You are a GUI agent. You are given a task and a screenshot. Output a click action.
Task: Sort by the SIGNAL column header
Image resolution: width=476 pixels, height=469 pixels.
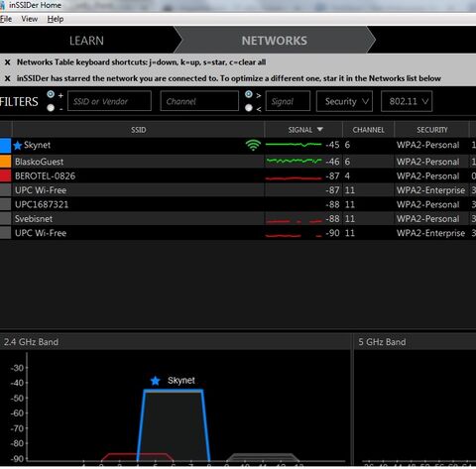tap(303, 130)
